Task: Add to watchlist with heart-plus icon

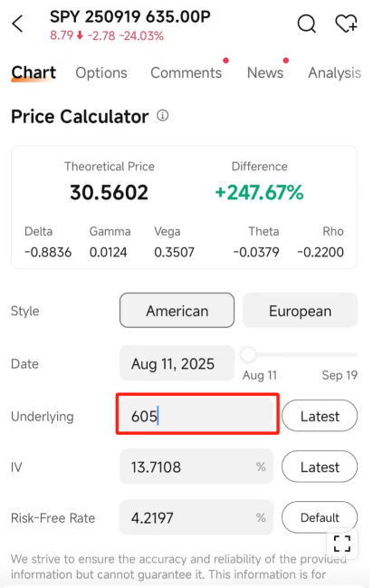Action: click(346, 24)
